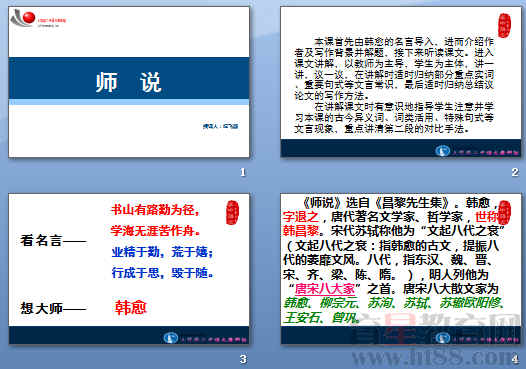
Task: Click the red seal stamp on slide 3
Action: [232, 212]
